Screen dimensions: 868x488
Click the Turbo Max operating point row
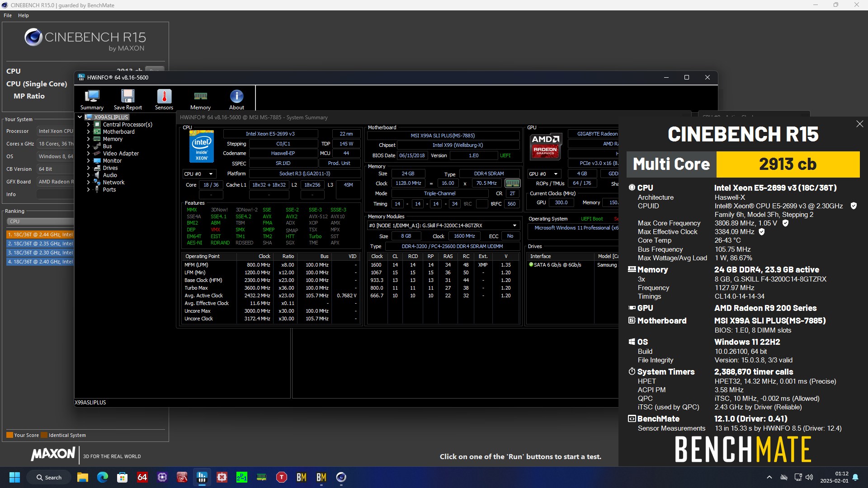(x=271, y=288)
